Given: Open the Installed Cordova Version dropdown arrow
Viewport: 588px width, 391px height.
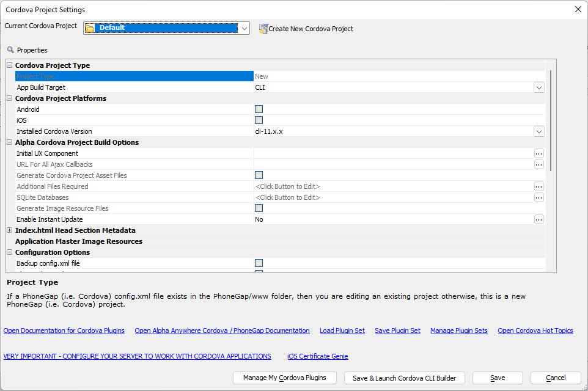Looking at the screenshot, I should pos(539,131).
